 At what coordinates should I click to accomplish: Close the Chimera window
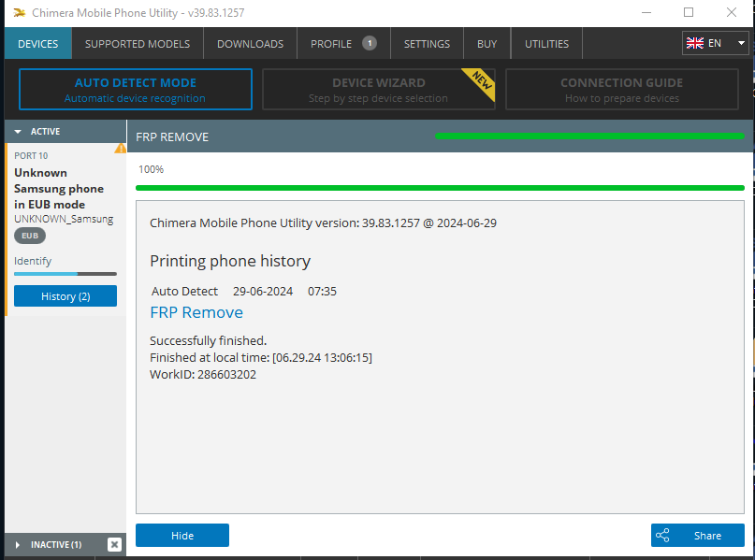[x=732, y=12]
